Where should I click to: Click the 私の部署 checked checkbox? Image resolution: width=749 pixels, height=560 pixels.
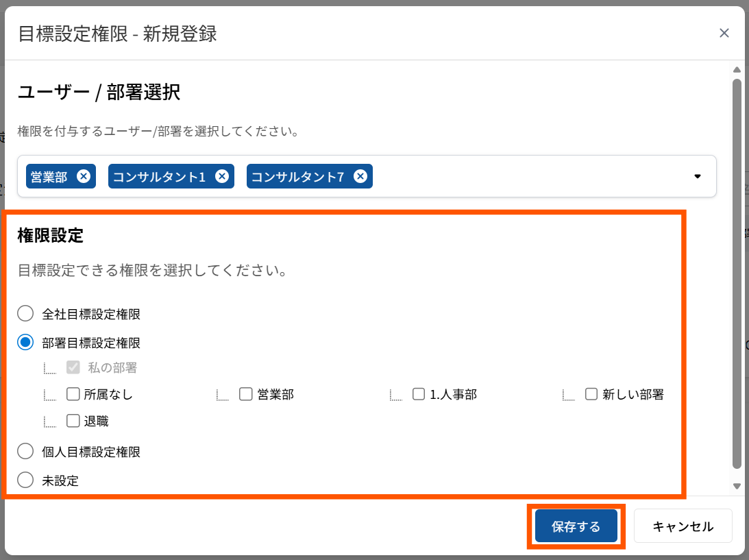[x=73, y=367]
